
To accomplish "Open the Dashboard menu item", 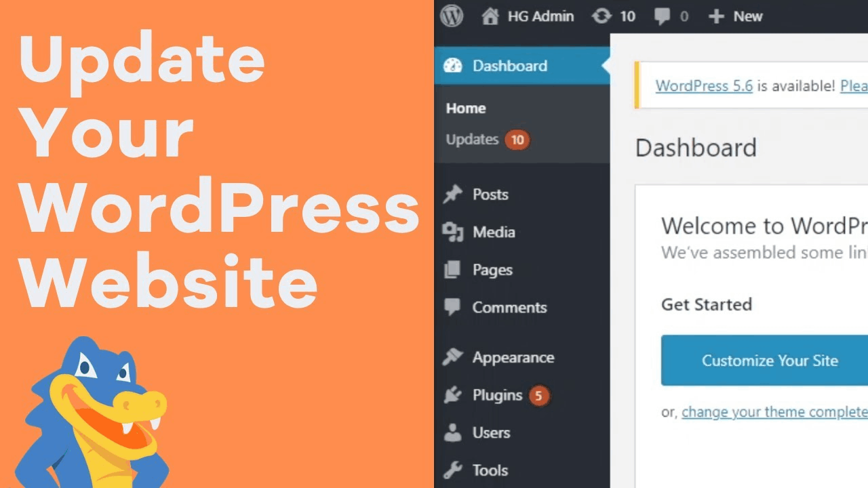I will click(x=522, y=66).
